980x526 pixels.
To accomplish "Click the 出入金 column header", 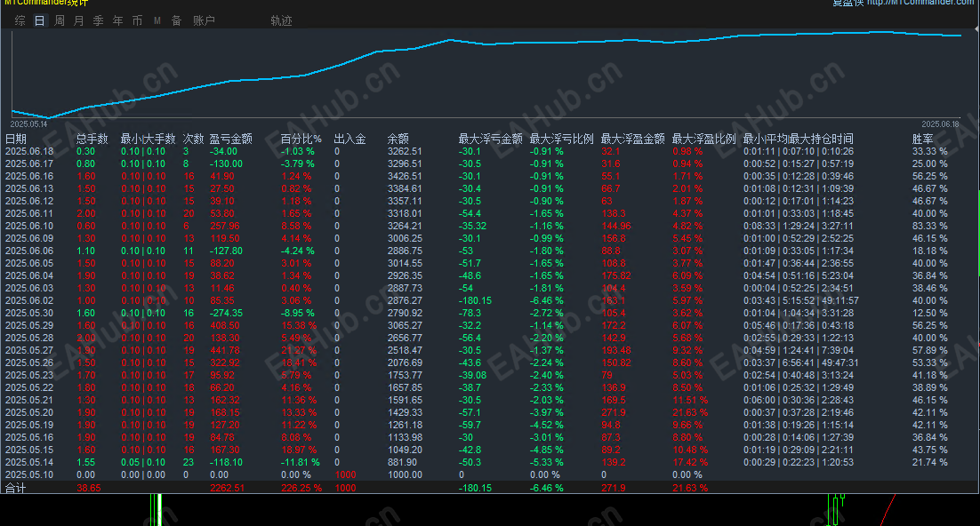I will click(x=350, y=139).
